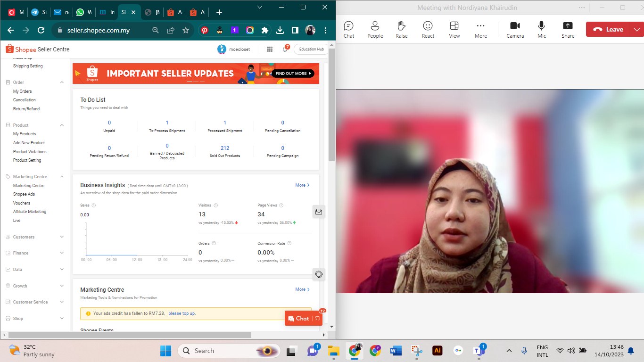The height and width of the screenshot is (362, 644).
Task: Open Adobe Illustrator from the taskbar
Action: [x=438, y=351]
